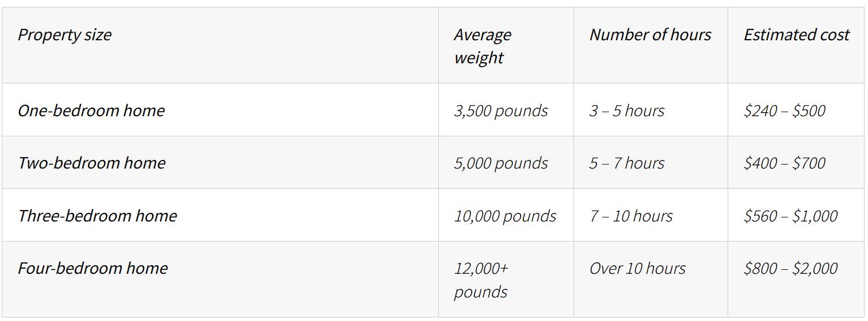Click the $560 – $1,000 cost cell
The height and width of the screenshot is (321, 868).
(x=797, y=216)
